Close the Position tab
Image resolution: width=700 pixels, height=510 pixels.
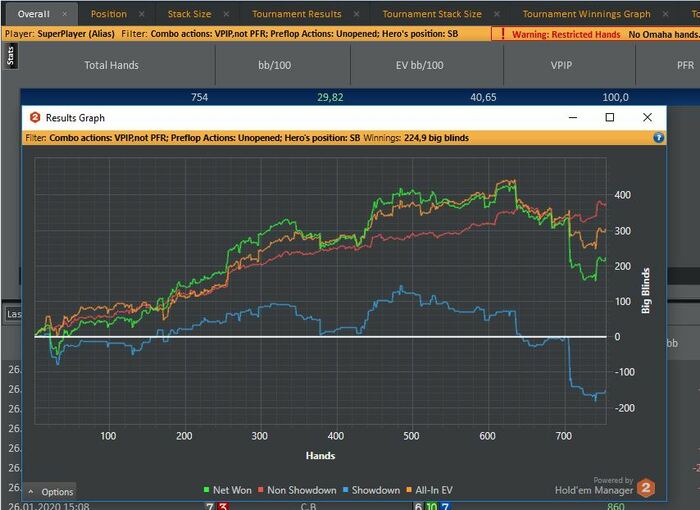pos(142,14)
